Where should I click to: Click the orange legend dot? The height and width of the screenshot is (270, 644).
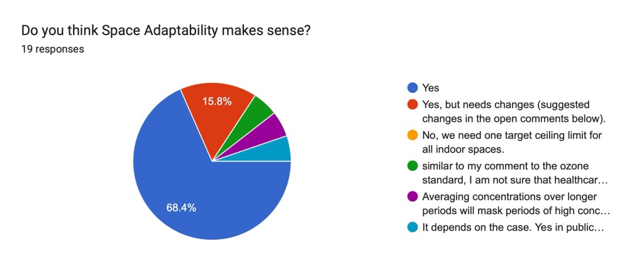[413, 135]
